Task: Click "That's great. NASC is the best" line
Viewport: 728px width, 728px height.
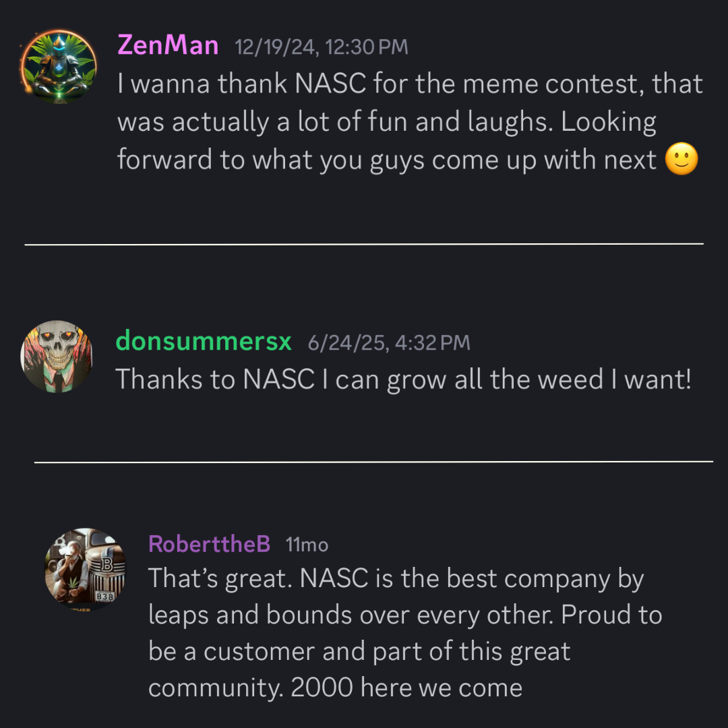Action: pos(396,580)
